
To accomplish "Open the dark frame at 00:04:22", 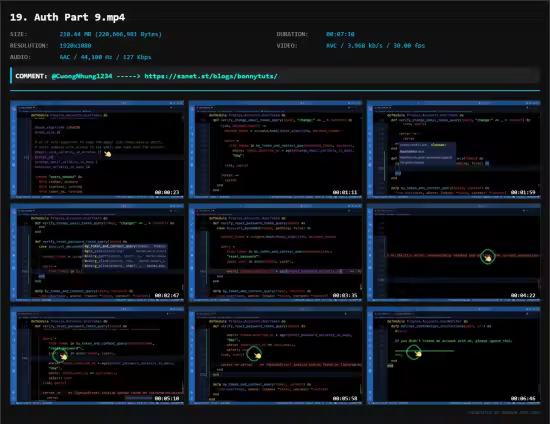I will (x=454, y=253).
